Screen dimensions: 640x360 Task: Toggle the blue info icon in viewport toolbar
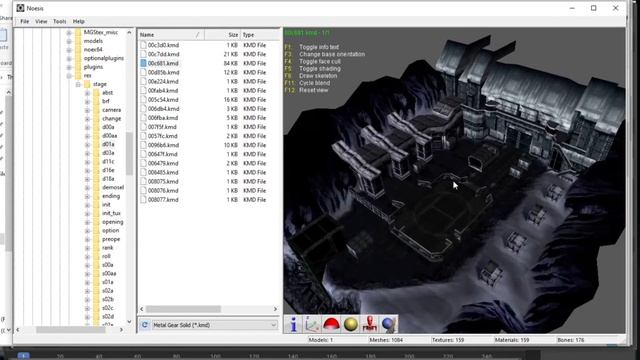pyautogui.click(x=293, y=324)
